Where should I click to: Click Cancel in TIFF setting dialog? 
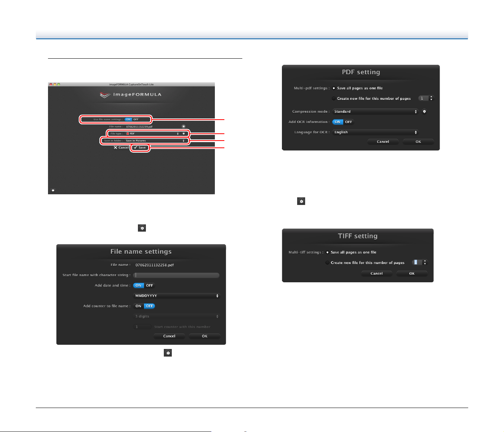point(376,274)
